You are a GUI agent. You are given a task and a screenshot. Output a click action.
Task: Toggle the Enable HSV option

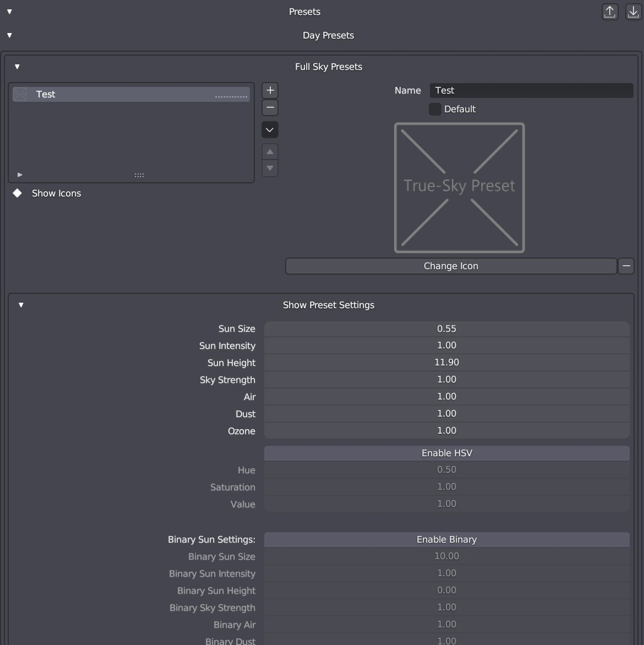click(x=446, y=453)
